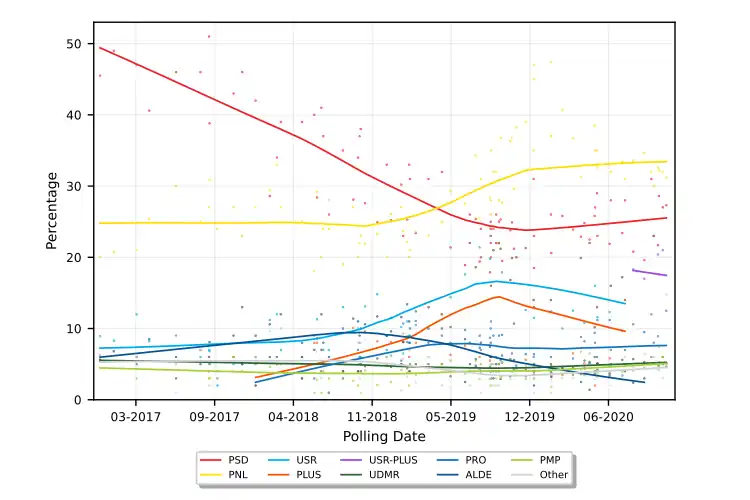Click the Polling Date axis title
750x500 pixels.
384,436
